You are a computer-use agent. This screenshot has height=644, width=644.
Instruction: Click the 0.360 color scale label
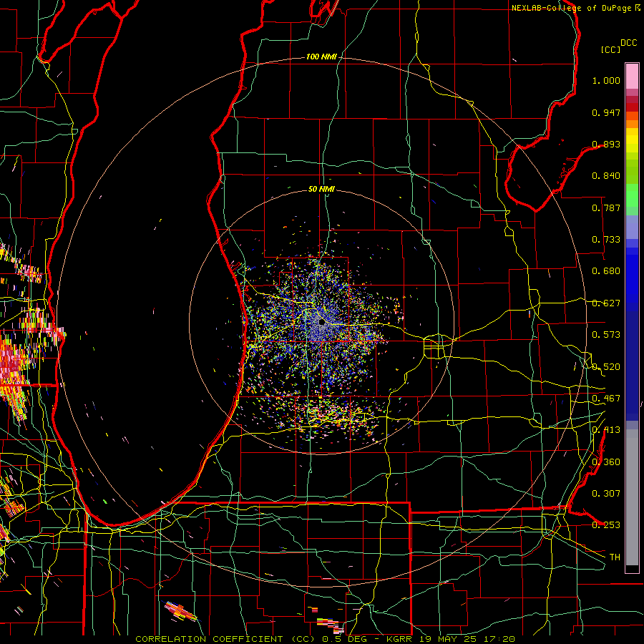click(606, 462)
